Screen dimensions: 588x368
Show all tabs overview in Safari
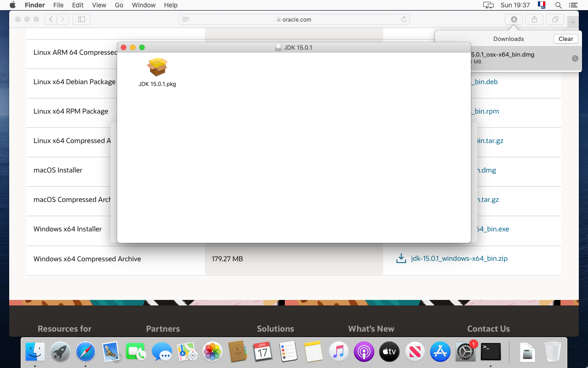click(x=555, y=19)
